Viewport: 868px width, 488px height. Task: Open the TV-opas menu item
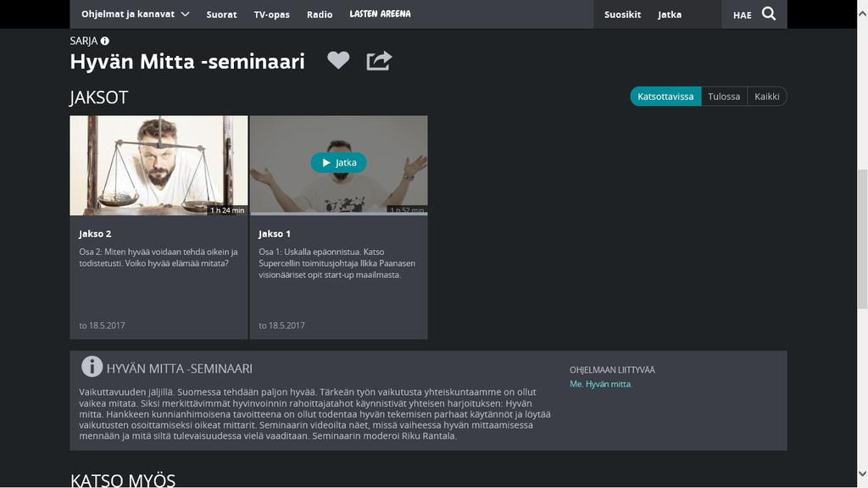272,14
